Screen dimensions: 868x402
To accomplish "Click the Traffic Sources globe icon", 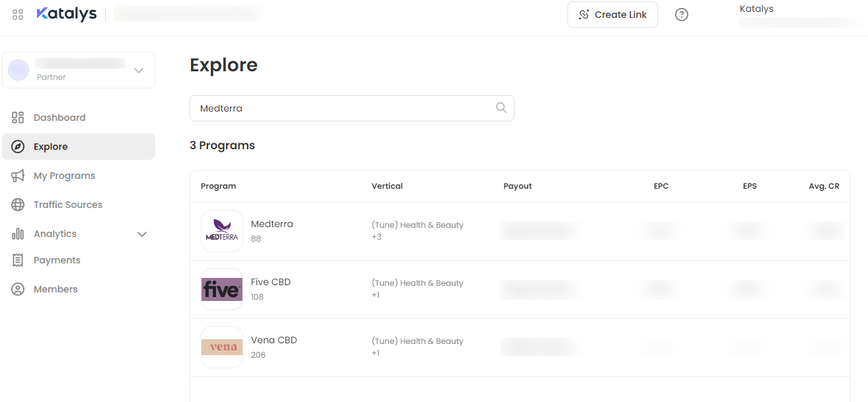I will point(18,205).
